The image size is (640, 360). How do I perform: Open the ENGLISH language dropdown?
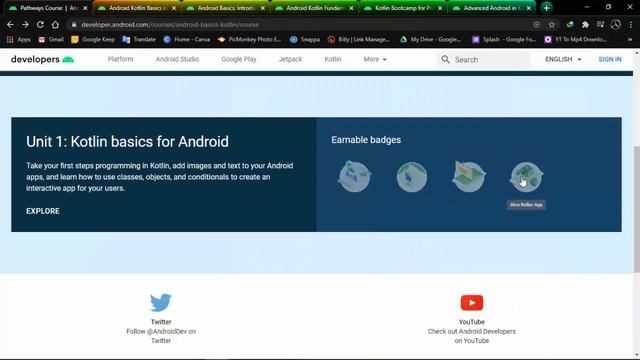(x=563, y=59)
